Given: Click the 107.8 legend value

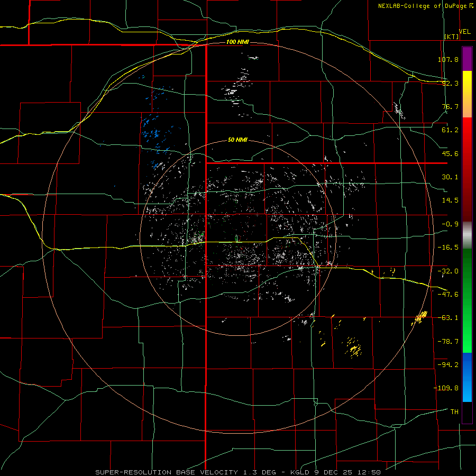Looking at the screenshot, I should point(448,59).
